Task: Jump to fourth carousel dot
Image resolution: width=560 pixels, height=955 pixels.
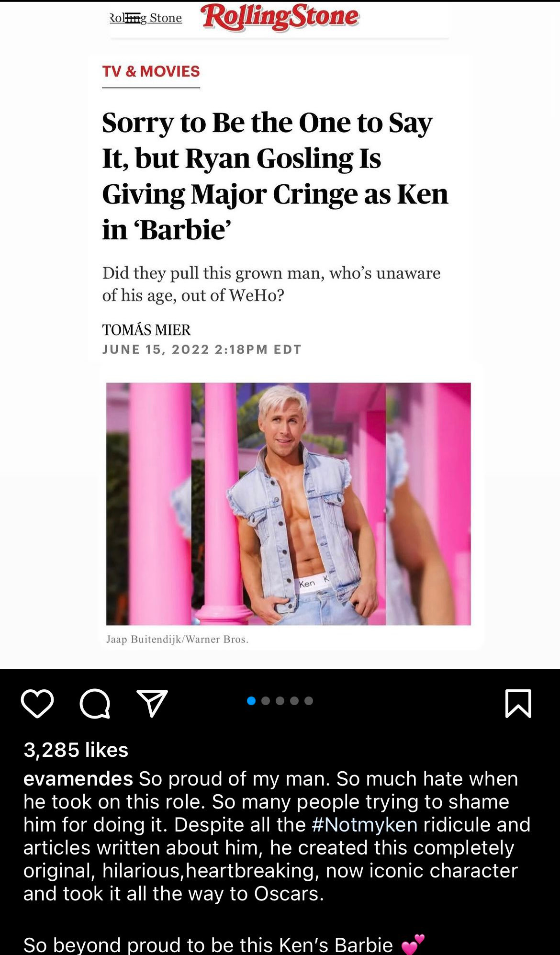Action: click(x=295, y=701)
